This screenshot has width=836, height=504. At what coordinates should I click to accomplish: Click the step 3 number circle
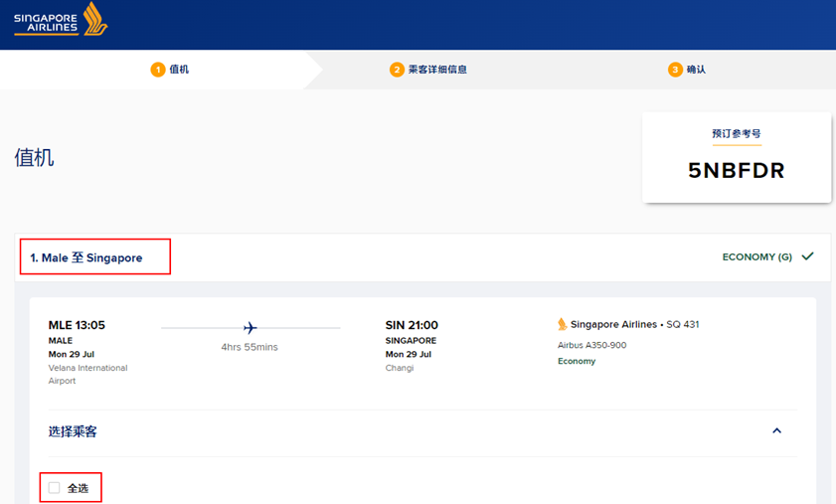tap(676, 70)
